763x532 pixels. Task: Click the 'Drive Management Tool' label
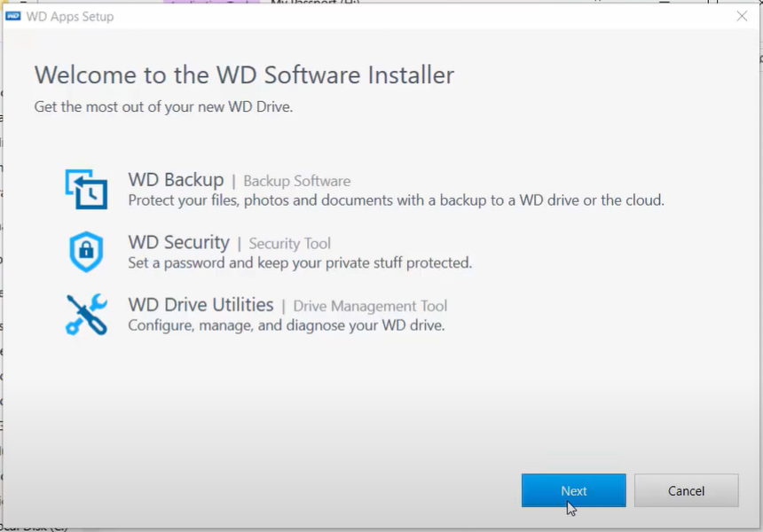370,306
